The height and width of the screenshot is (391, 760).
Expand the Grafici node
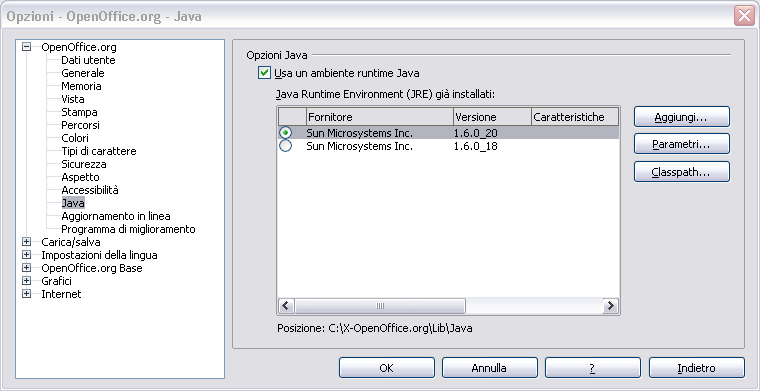26,281
